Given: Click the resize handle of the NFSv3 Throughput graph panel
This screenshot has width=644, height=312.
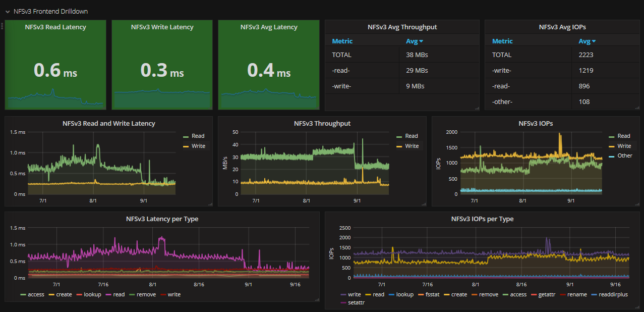Looking at the screenshot, I should (424, 204).
